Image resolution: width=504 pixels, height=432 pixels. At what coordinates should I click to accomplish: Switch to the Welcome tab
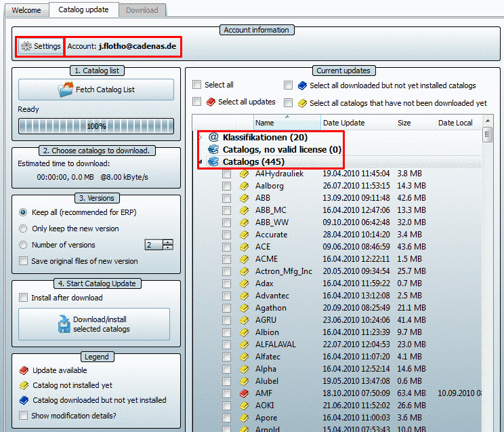pos(26,10)
